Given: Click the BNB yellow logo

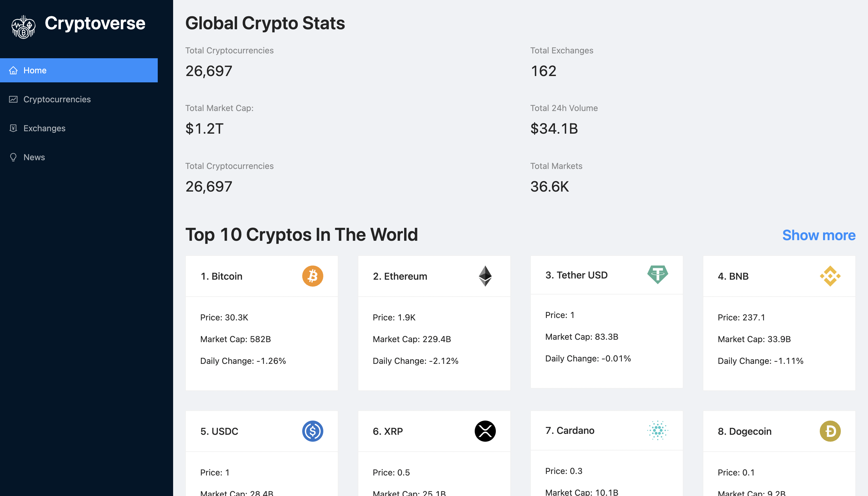Looking at the screenshot, I should pos(830,276).
